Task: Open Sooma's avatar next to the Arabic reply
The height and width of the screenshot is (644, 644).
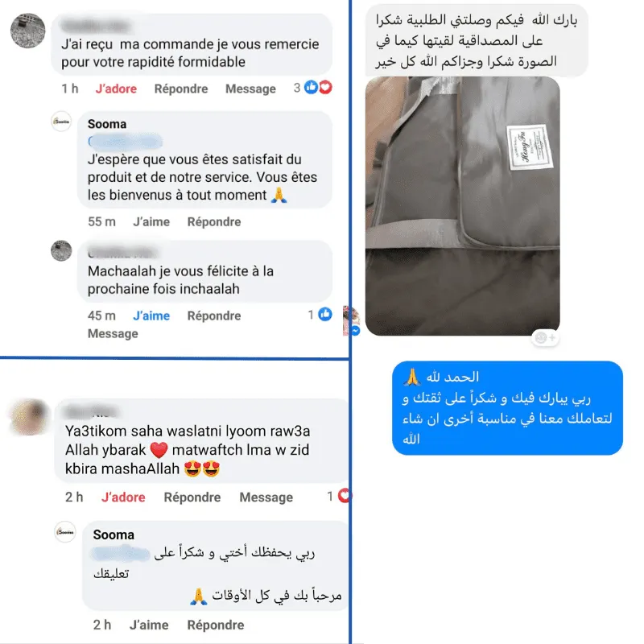Action: pos(65,531)
